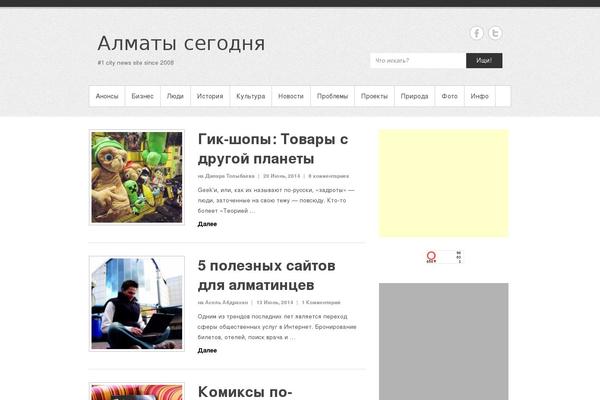
Task: Open the Культура menu item
Action: 251,96
